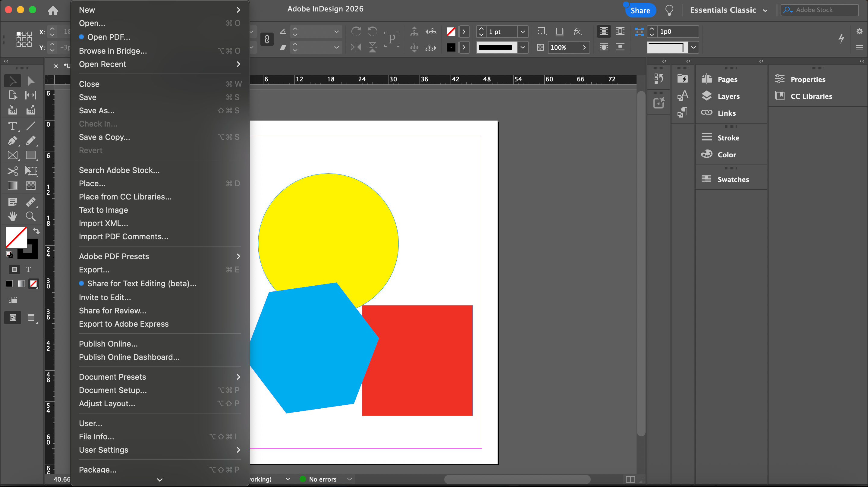Select the Hand tool
The image size is (868, 487).
(x=12, y=216)
